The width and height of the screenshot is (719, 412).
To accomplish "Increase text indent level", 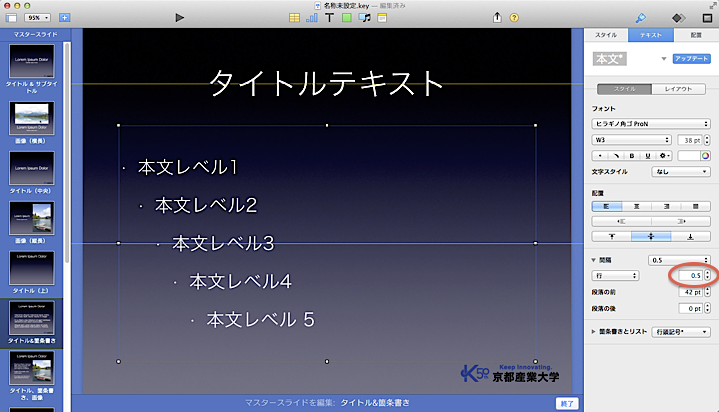I will point(681,222).
